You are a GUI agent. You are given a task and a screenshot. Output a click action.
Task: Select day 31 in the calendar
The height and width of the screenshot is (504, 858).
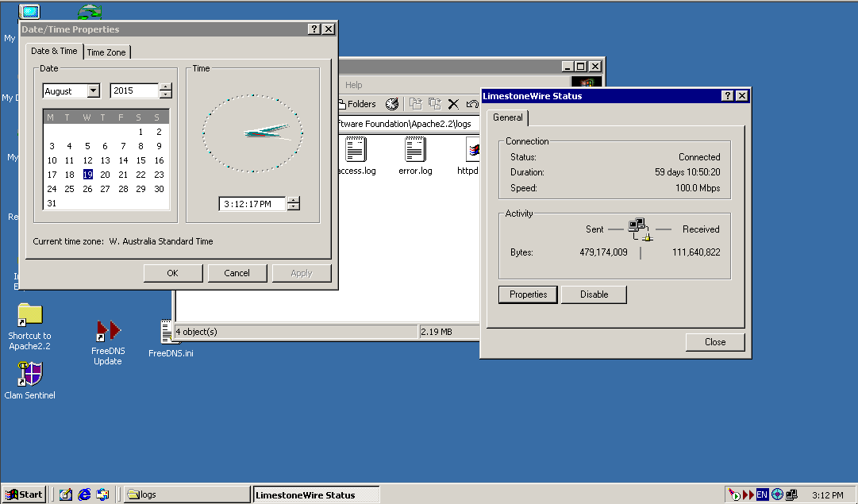52,203
